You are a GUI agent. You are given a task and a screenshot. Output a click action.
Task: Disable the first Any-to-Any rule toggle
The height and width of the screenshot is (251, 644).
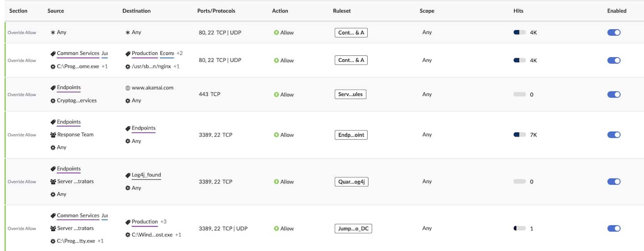pos(614,33)
